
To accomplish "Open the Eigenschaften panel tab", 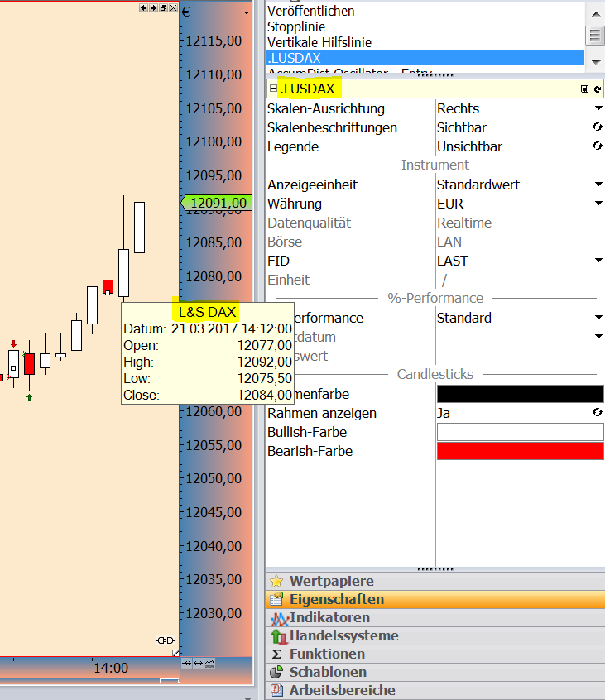I will (x=435, y=599).
